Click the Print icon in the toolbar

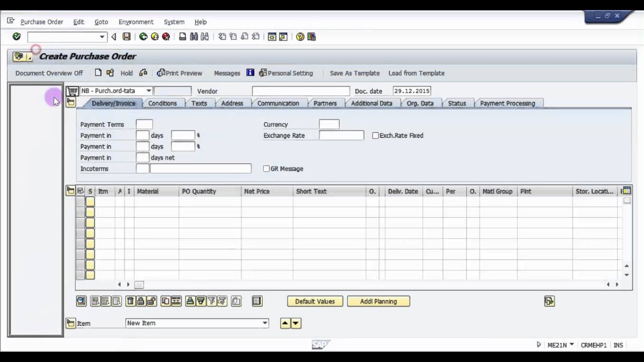[183, 37]
